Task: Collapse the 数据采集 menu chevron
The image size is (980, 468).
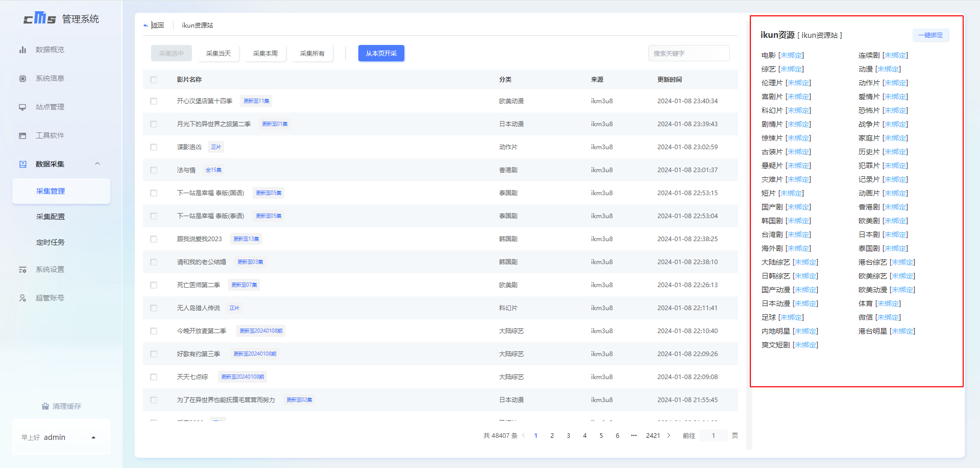Action: point(97,164)
